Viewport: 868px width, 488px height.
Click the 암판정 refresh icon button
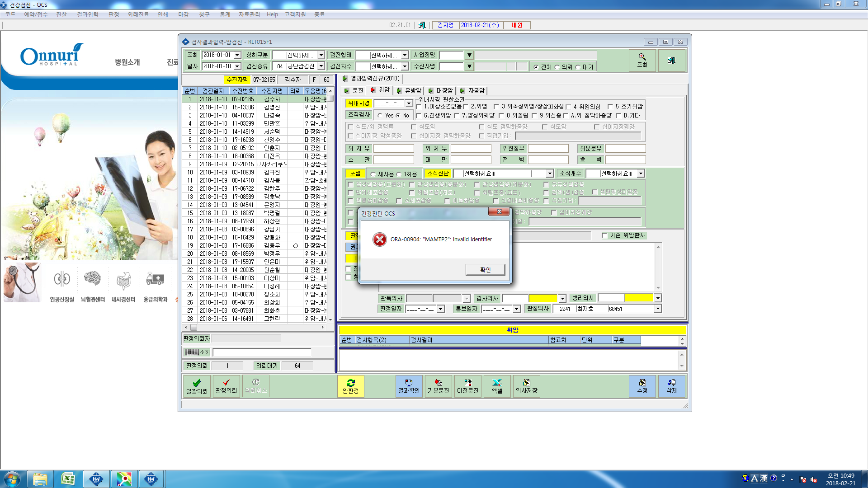[x=350, y=386]
